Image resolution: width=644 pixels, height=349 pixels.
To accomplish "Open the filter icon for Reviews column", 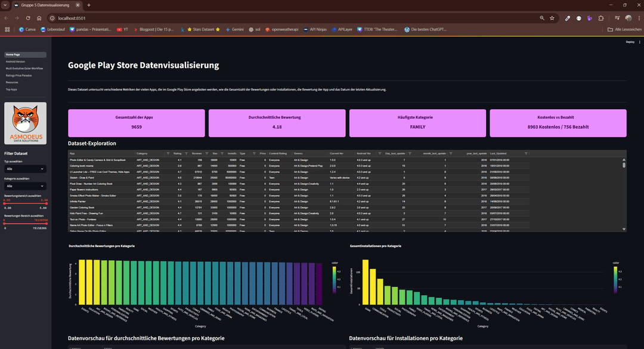I will (x=206, y=153).
